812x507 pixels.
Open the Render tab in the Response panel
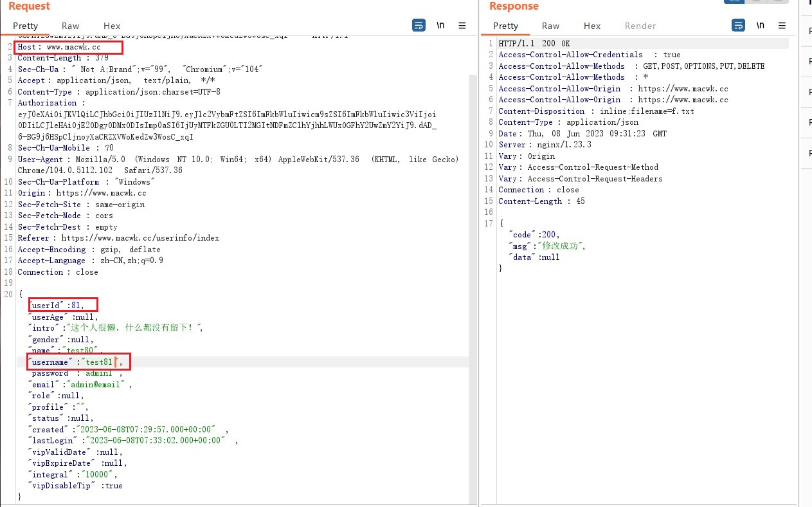tap(640, 26)
